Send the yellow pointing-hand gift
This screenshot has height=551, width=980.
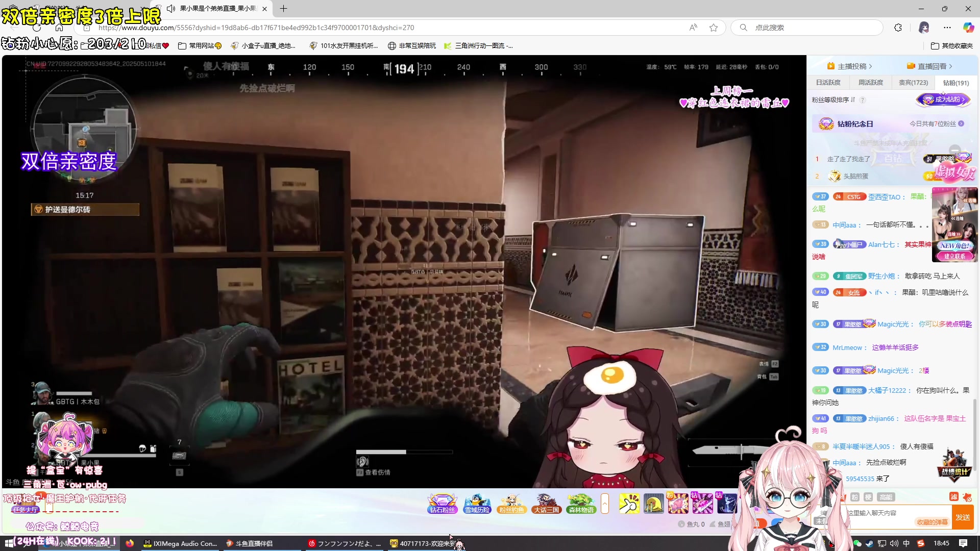pyautogui.click(x=629, y=504)
